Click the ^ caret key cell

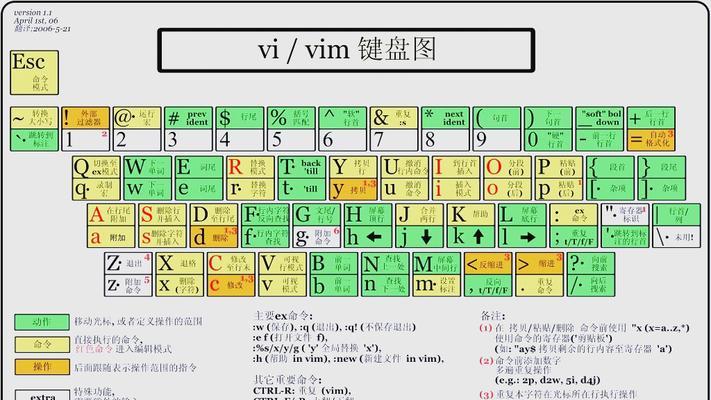[x=342, y=118]
